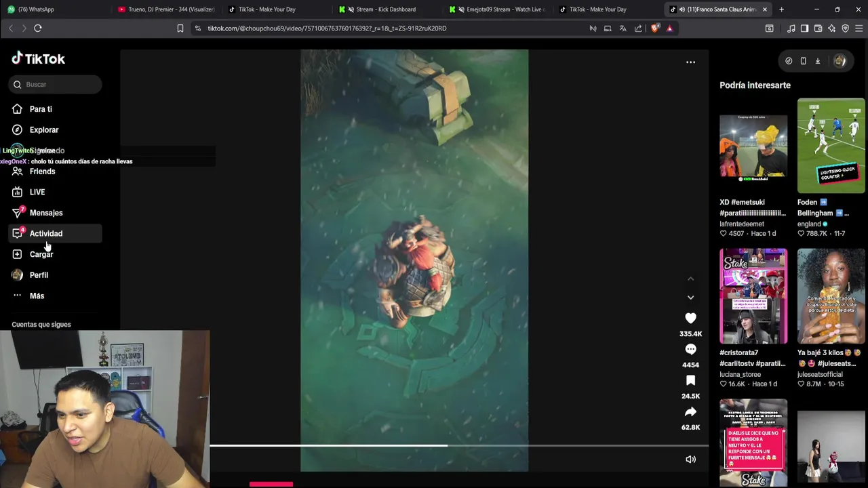Click the paper-plane icon beside Mensajes
The height and width of the screenshot is (488, 868).
tap(17, 213)
